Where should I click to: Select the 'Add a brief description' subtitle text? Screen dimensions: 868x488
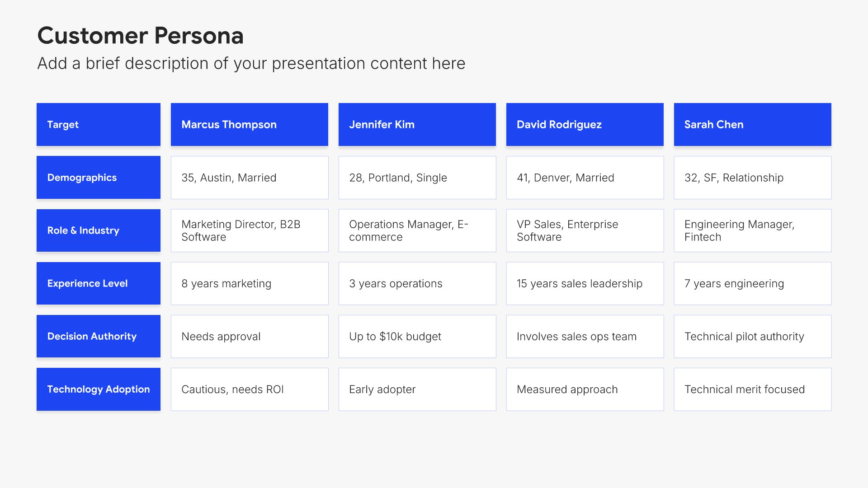[251, 64]
